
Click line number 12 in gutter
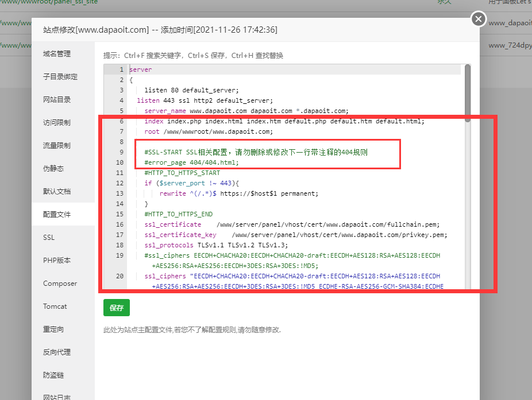(x=119, y=183)
